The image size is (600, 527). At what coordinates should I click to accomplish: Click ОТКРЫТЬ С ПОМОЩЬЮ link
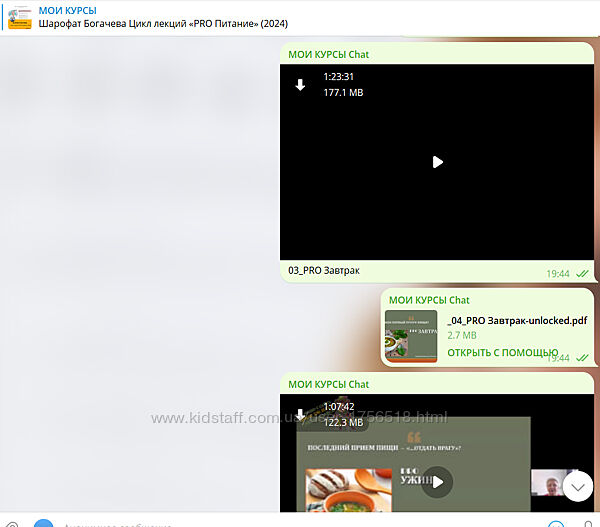502,352
